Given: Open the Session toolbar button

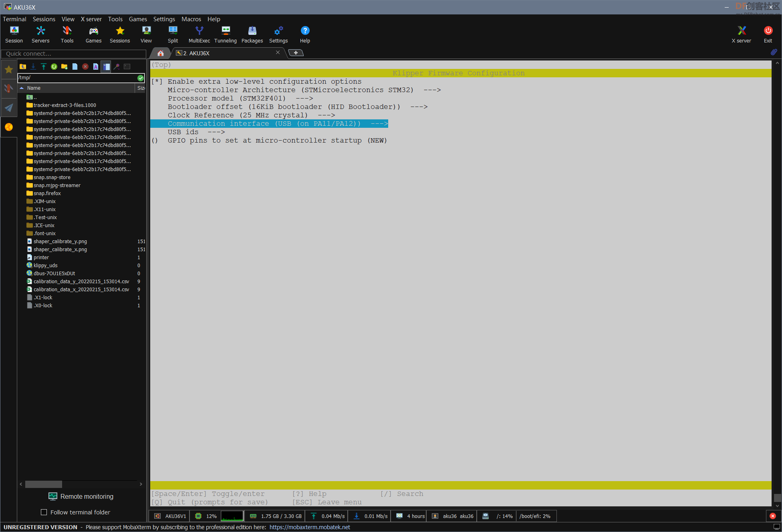Looking at the screenshot, I should pyautogui.click(x=14, y=34).
